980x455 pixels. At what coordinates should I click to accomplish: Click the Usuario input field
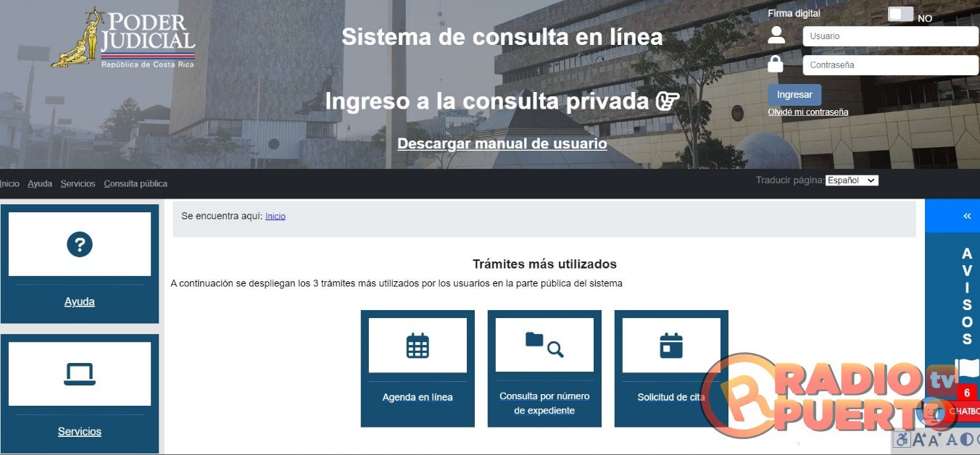(890, 36)
